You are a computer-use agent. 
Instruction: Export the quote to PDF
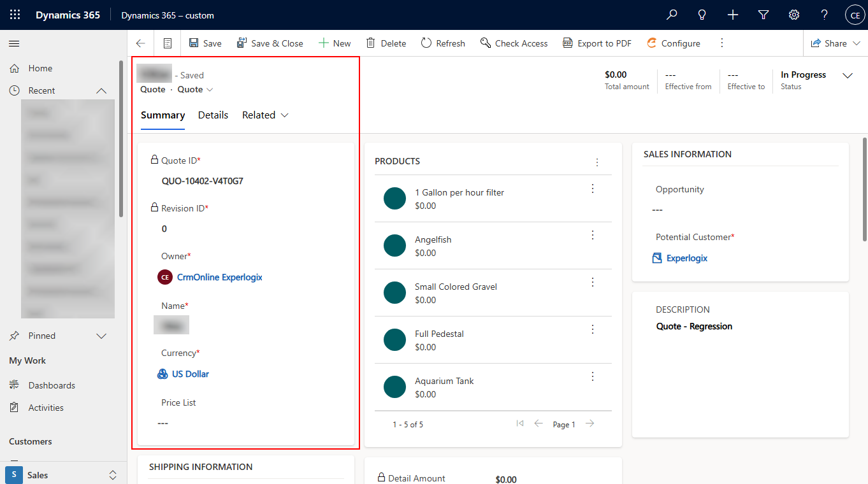point(597,43)
